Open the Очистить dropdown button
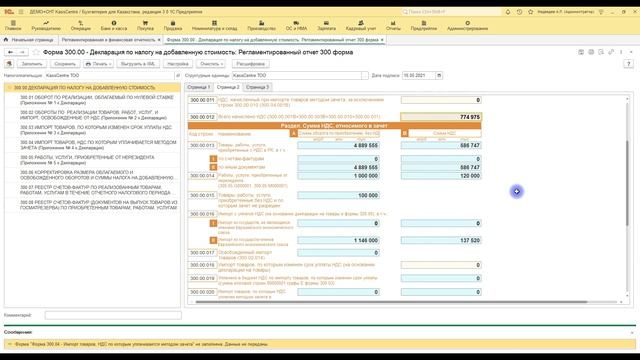The image size is (640, 360). (211, 64)
